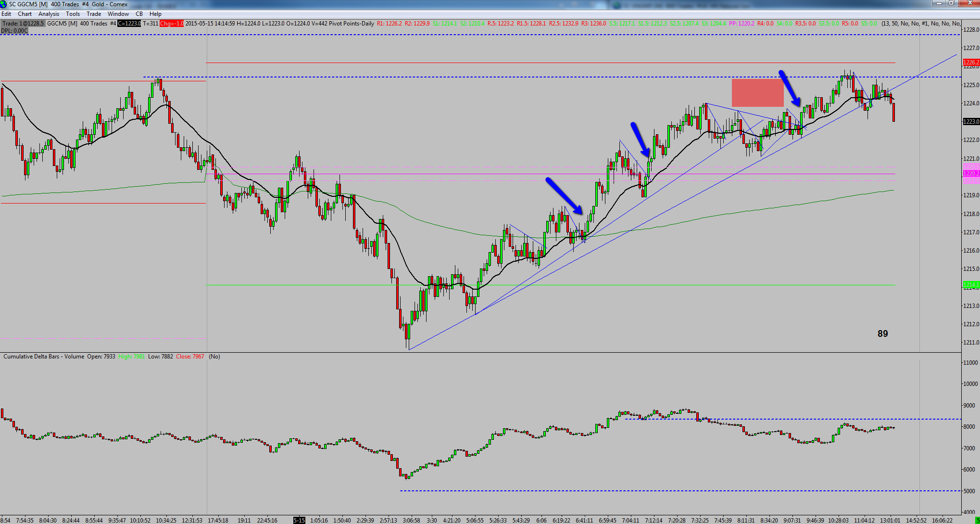Open the Window menu
This screenshot has height=524, width=980.
118,14
